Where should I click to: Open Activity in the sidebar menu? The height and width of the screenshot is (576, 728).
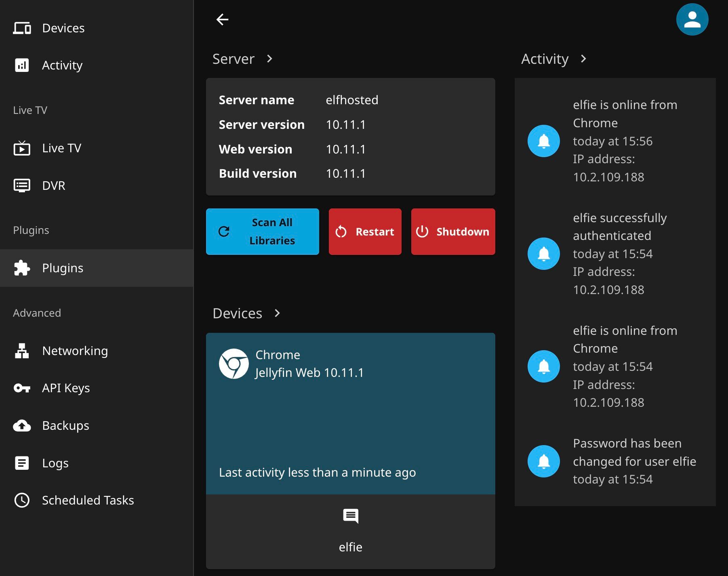coord(97,65)
